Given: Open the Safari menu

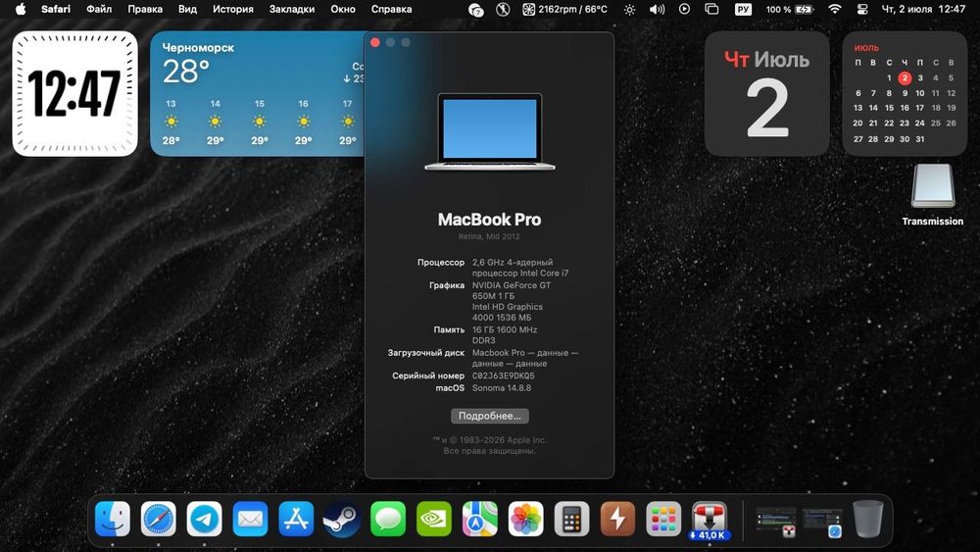Looking at the screenshot, I should 56,9.
